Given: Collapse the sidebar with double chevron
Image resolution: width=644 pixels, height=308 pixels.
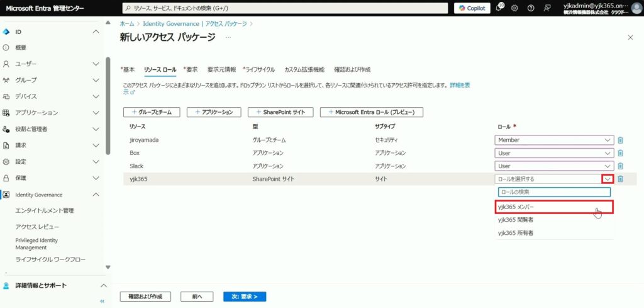Looking at the screenshot, I should coord(103,302).
